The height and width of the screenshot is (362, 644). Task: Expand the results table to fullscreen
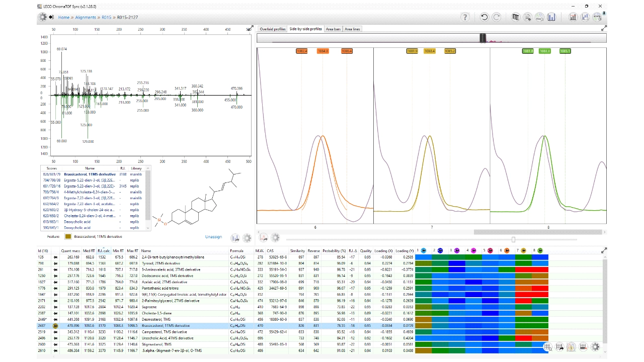604,250
